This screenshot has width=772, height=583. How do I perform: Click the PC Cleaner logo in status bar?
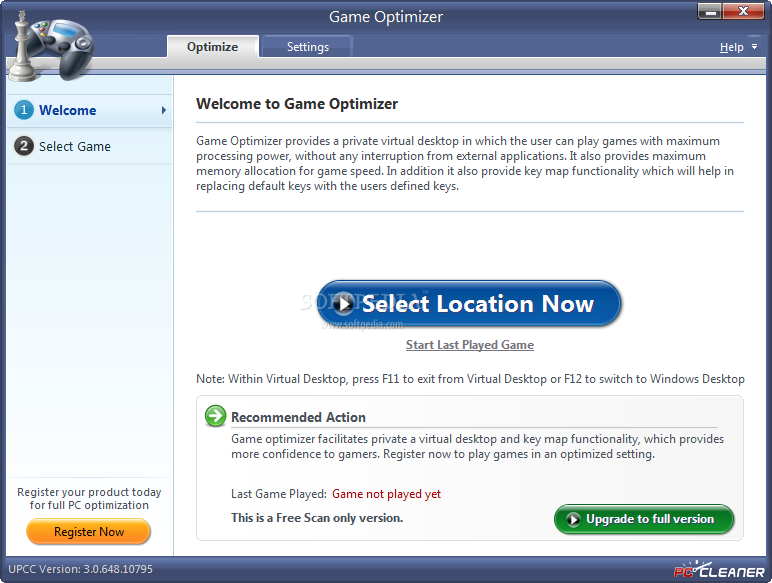click(x=719, y=570)
